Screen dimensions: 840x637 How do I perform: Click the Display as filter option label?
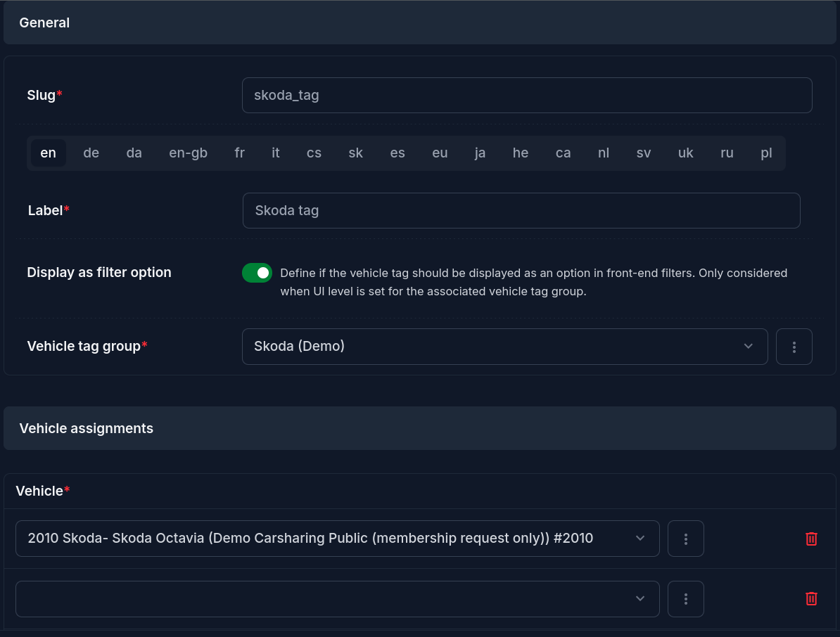(x=99, y=273)
